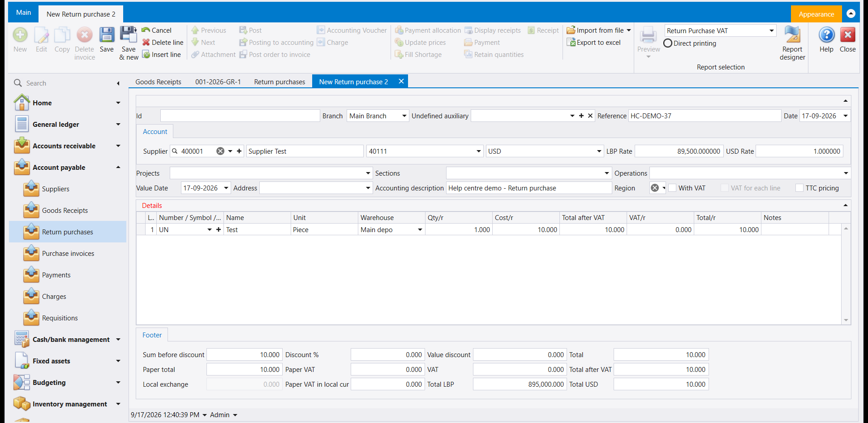
Task: Switch to the Main ribbon tab
Action: pos(23,13)
